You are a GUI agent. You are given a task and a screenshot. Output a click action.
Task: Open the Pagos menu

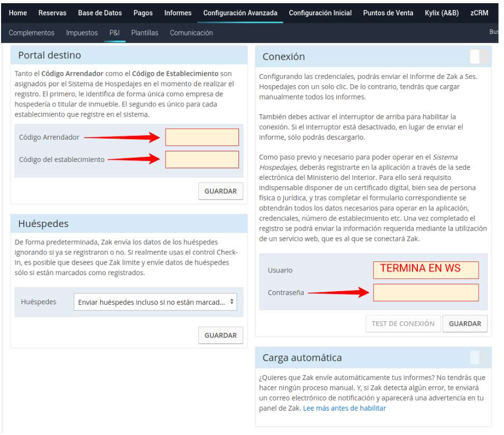143,13
